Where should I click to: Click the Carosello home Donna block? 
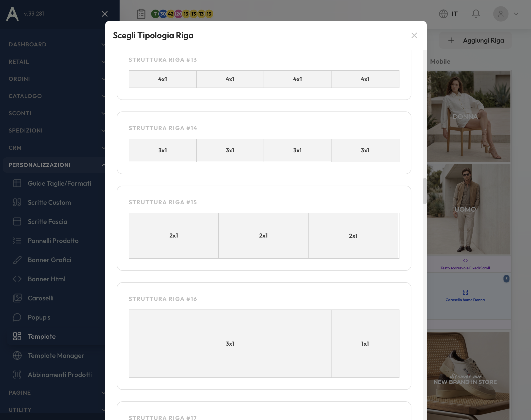pos(469,296)
